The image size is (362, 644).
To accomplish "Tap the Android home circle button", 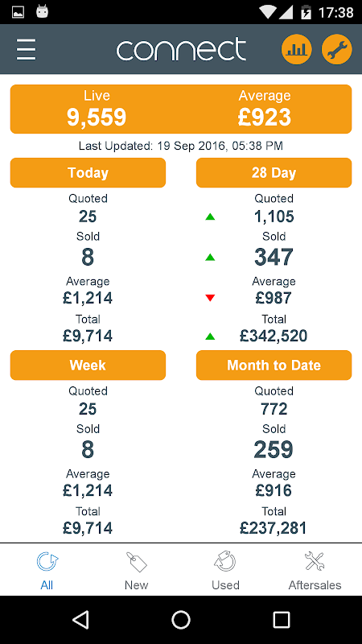I will tap(181, 620).
